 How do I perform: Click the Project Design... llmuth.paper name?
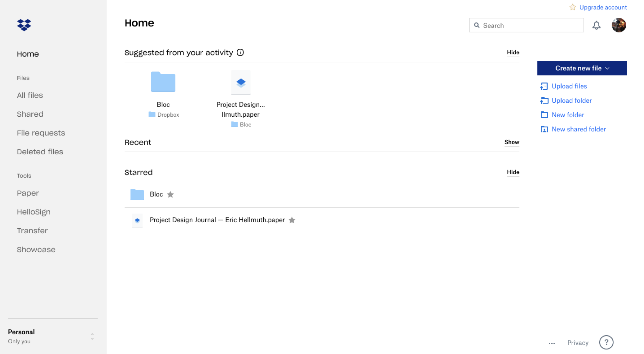tap(241, 109)
